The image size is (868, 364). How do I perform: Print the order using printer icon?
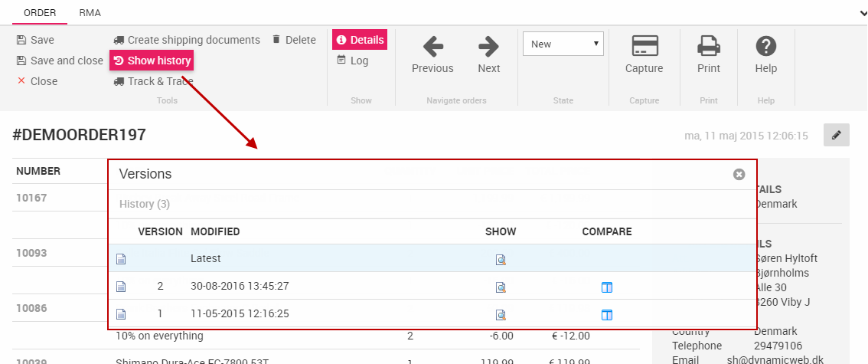(x=709, y=47)
